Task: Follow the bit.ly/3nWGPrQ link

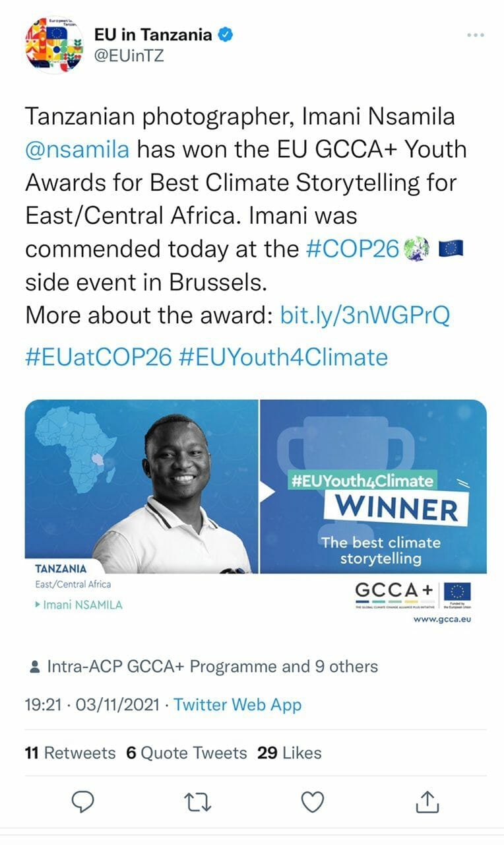Action: pyautogui.click(x=365, y=315)
